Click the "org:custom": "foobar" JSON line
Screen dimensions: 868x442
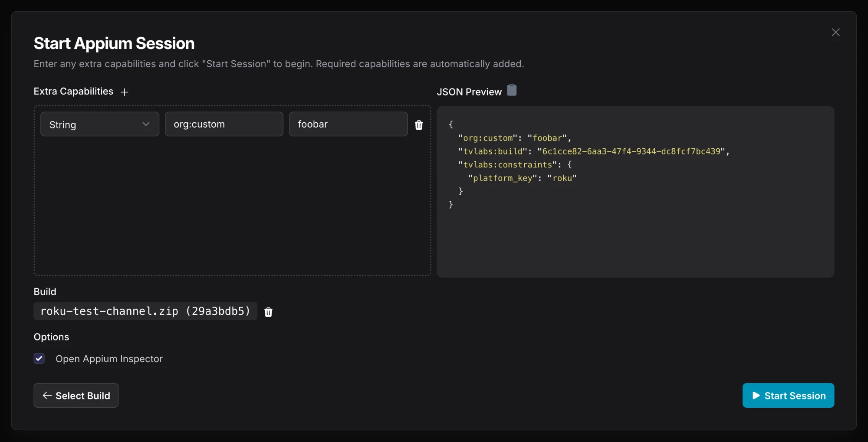(514, 138)
